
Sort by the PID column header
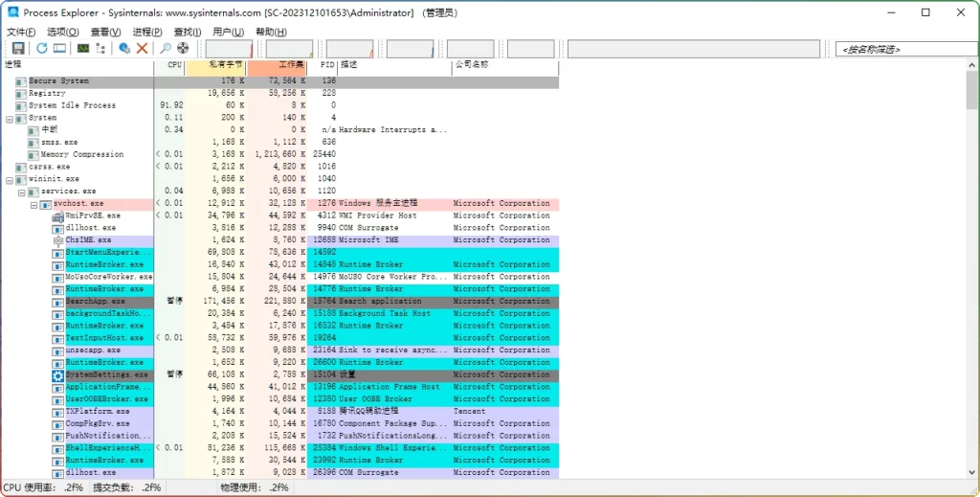pos(323,65)
